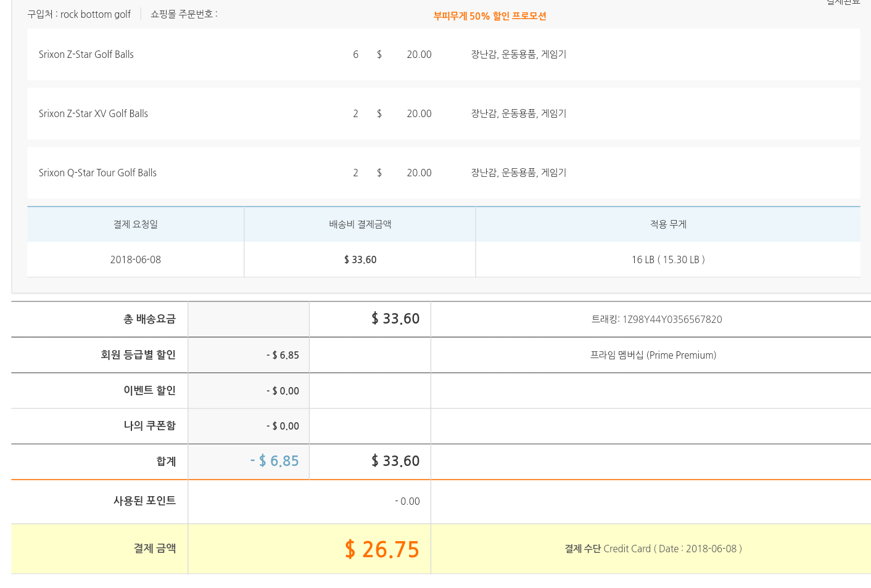Click the 프라임 멤버십 (Prime Premium) text
Screen dimensions: 871x588
[x=653, y=355]
